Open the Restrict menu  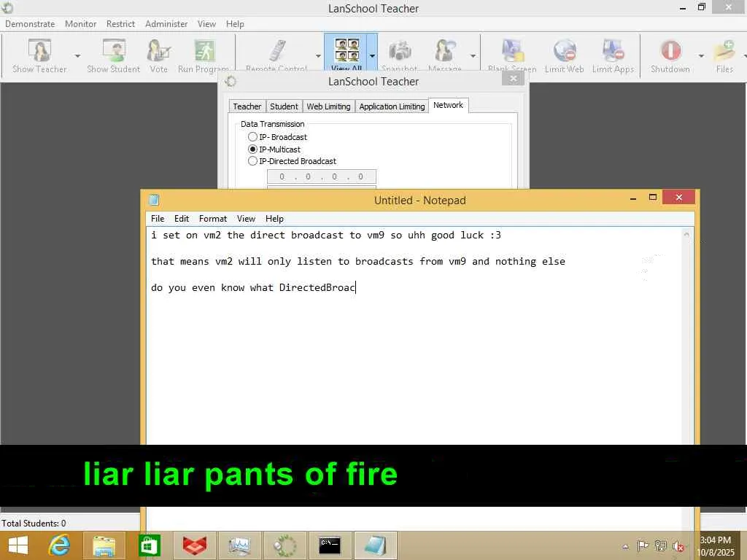pyautogui.click(x=120, y=24)
